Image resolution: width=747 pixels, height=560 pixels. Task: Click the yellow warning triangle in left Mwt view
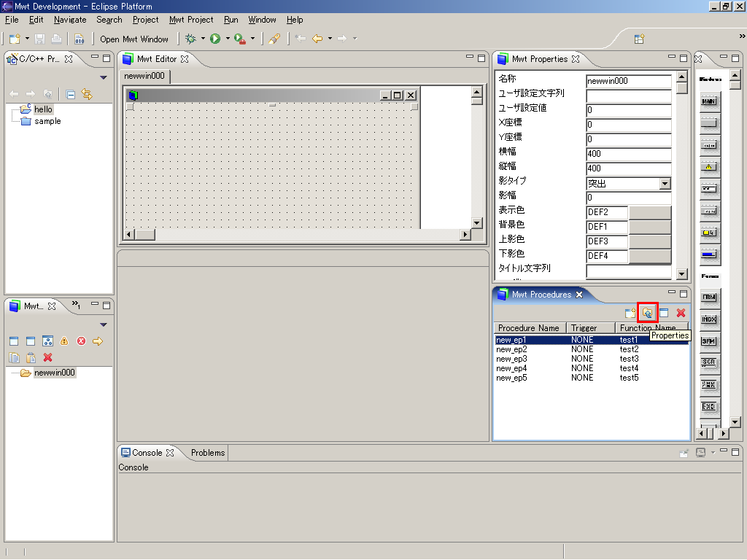click(x=64, y=341)
